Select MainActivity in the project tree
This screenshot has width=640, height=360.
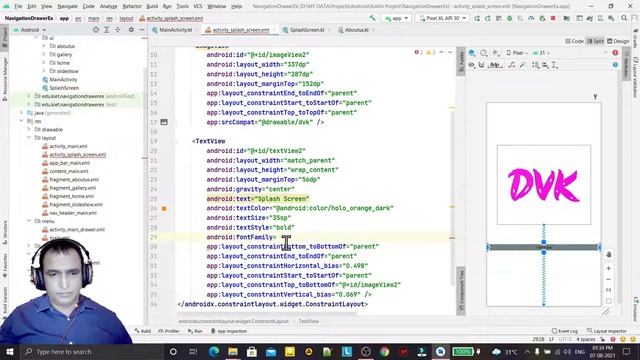coord(63,80)
